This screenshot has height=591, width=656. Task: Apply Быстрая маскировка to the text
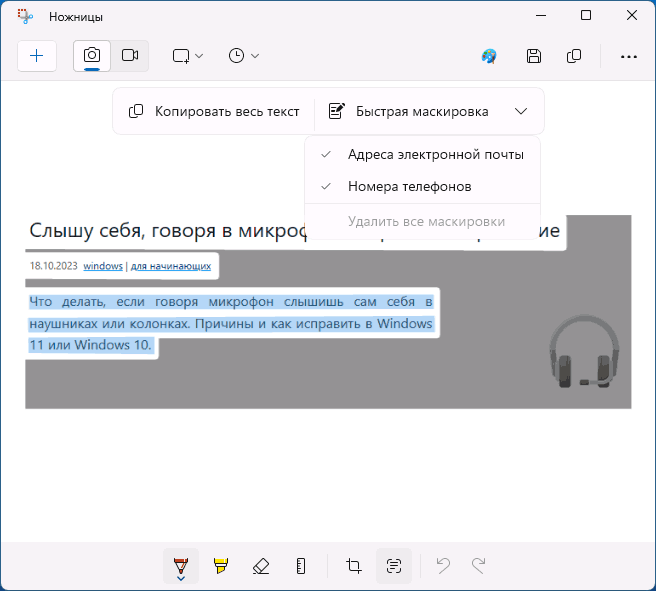[x=408, y=111]
